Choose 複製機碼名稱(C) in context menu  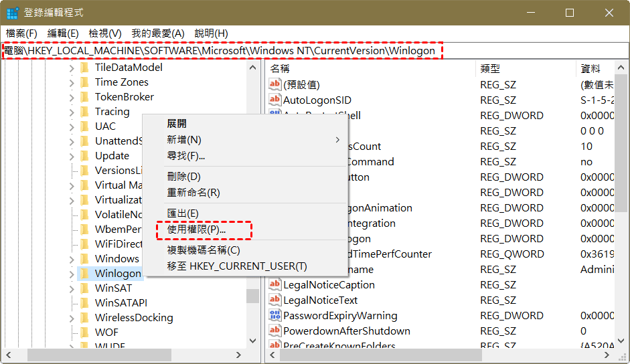pos(245,250)
